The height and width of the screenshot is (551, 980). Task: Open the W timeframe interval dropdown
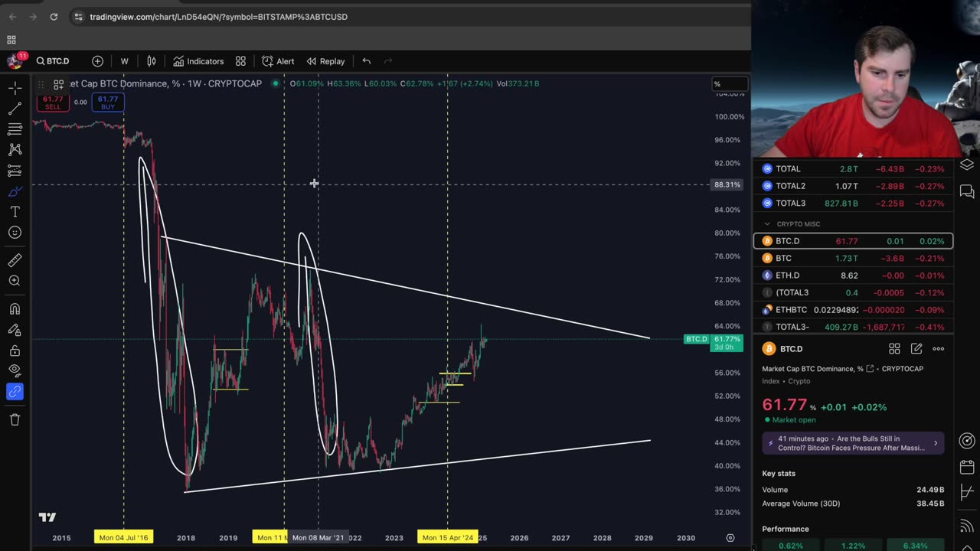124,61
